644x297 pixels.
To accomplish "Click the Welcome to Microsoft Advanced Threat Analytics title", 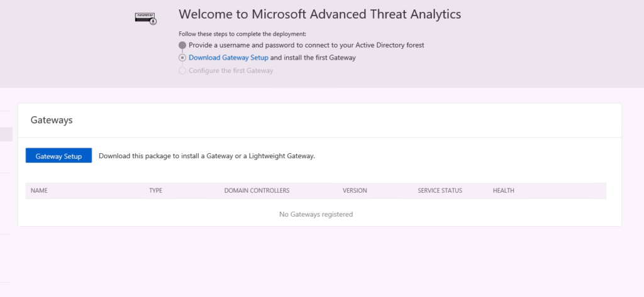I will (x=320, y=14).
